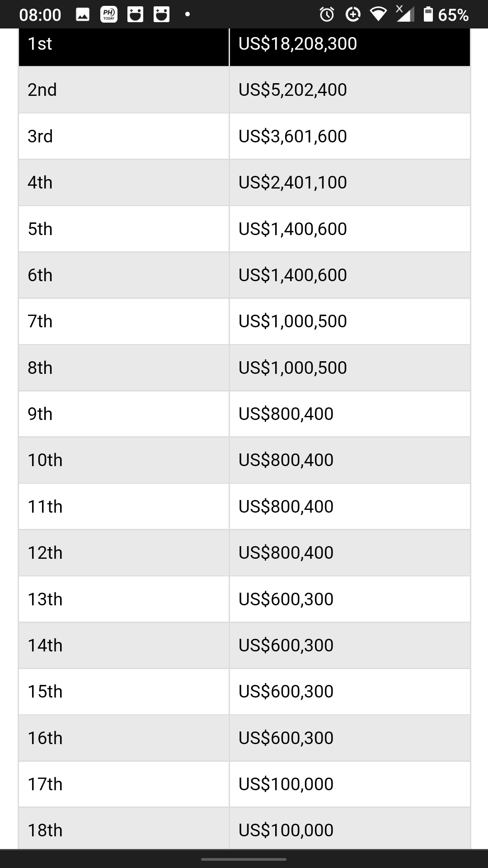Tap the alarm clock status icon
Image resolution: width=488 pixels, height=868 pixels.
point(327,15)
